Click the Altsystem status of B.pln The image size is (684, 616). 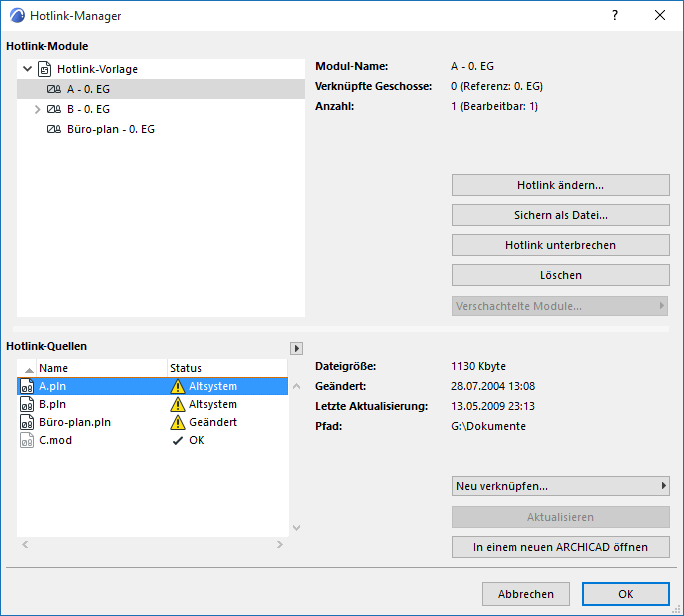(213, 404)
